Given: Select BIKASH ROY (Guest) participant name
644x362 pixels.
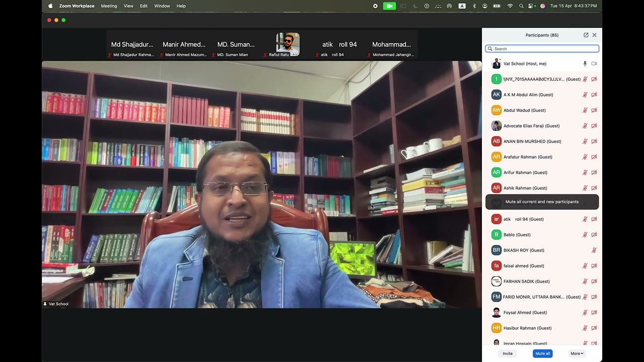Looking at the screenshot, I should (x=524, y=250).
